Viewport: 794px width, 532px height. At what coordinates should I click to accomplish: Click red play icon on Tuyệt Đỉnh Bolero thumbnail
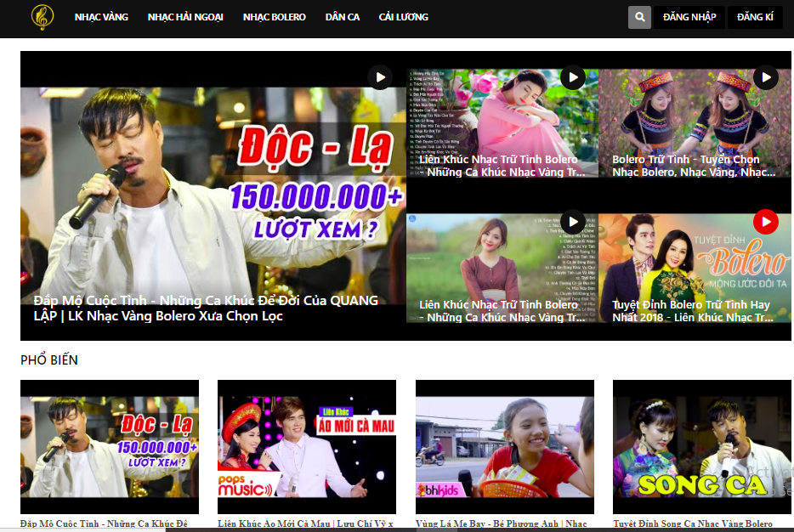tap(764, 222)
